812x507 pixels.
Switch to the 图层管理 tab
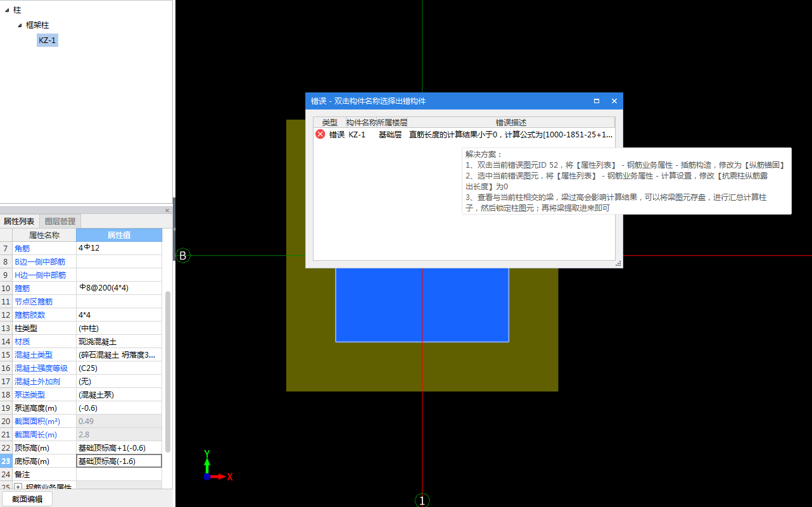coord(60,222)
